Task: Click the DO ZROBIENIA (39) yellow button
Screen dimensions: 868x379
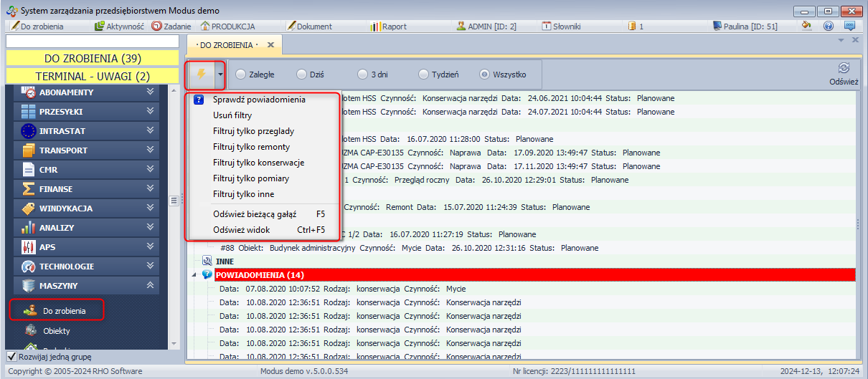Action: (92, 58)
